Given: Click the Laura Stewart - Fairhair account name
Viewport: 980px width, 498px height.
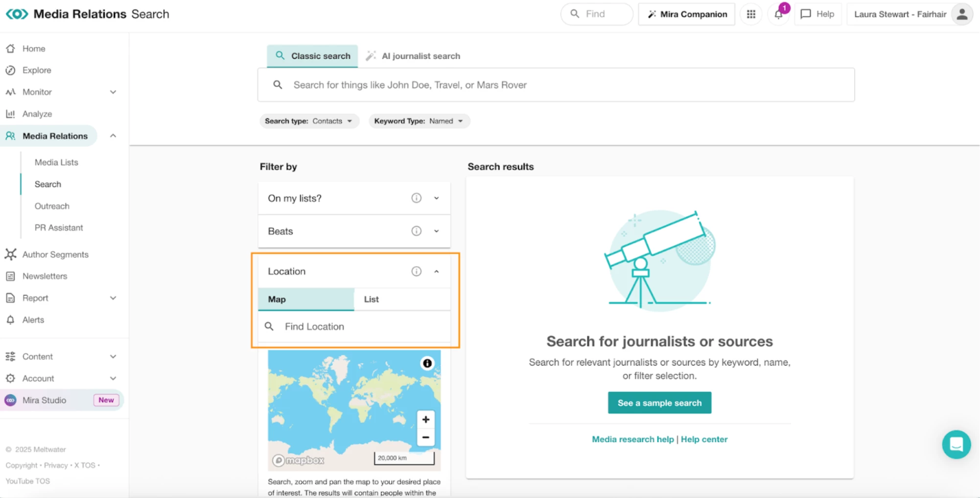Looking at the screenshot, I should pos(900,14).
